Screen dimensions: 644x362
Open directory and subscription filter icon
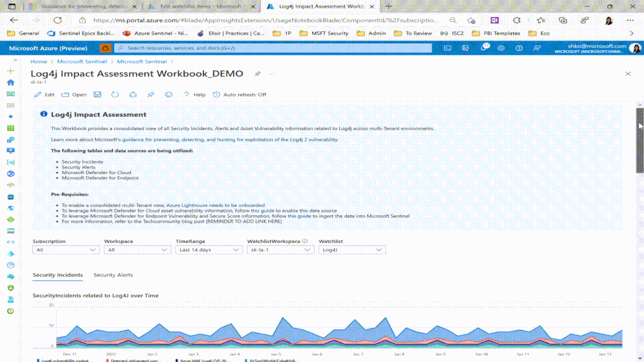pos(465,48)
